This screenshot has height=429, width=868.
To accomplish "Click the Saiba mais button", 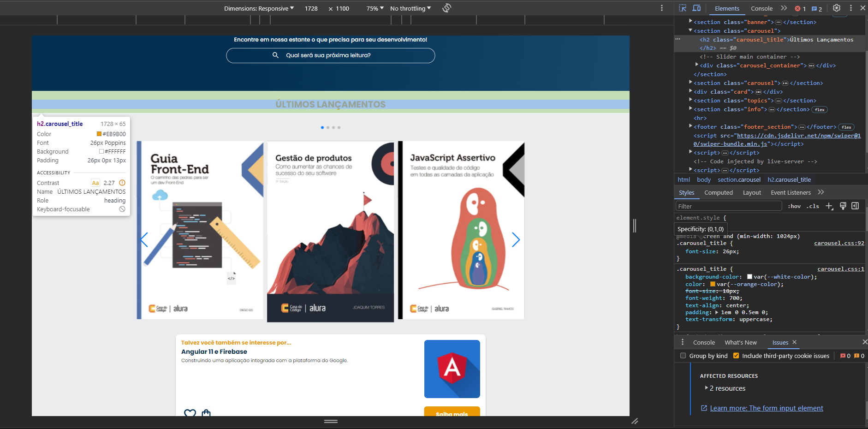I will (x=452, y=411).
